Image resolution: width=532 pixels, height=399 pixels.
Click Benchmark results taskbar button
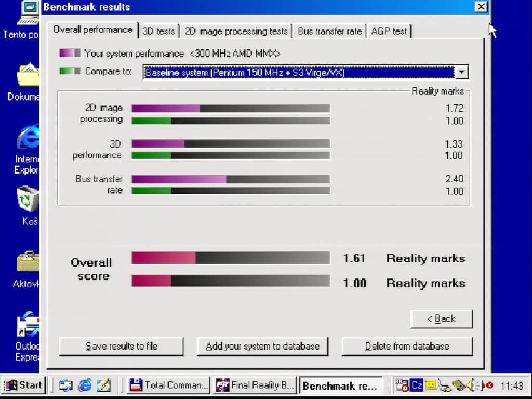click(341, 385)
